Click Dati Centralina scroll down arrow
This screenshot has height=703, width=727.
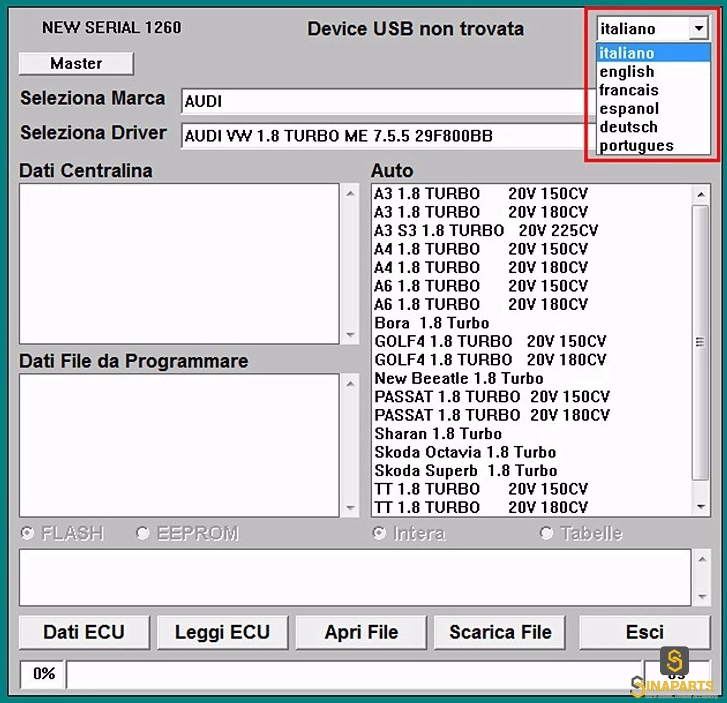[351, 334]
